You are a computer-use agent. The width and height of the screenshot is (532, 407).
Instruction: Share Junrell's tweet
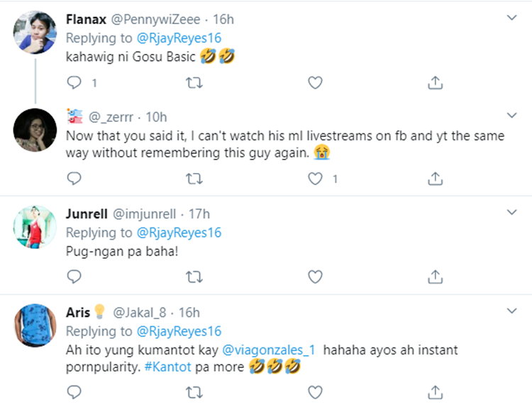(x=436, y=276)
